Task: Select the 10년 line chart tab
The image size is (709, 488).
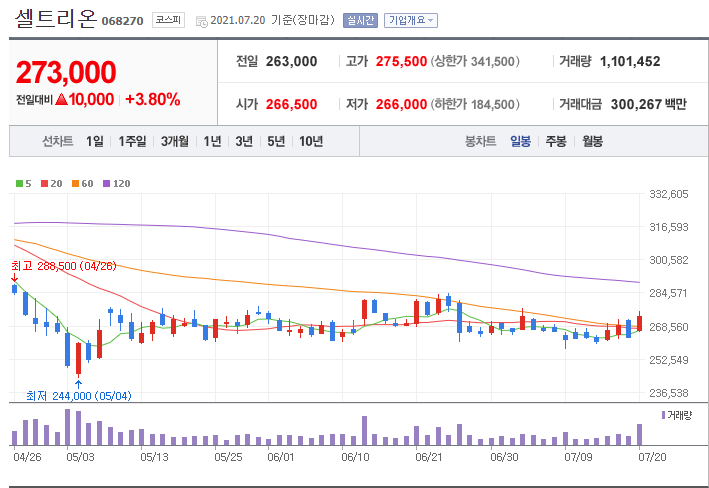Action: [311, 142]
